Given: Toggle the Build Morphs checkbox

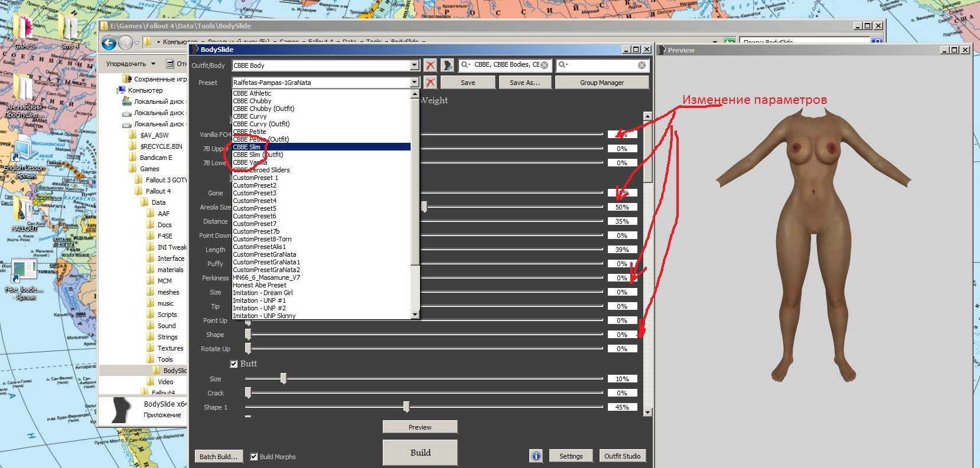Looking at the screenshot, I should pos(254,456).
